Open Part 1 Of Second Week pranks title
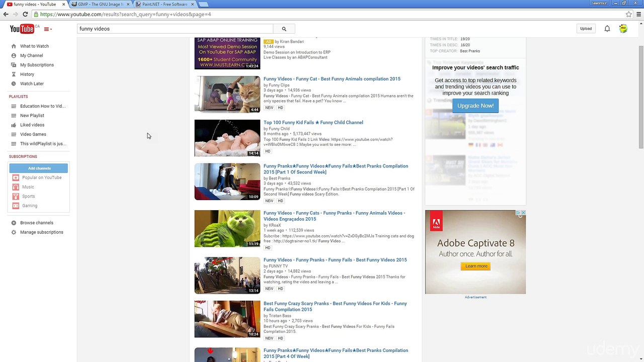 [x=336, y=169]
